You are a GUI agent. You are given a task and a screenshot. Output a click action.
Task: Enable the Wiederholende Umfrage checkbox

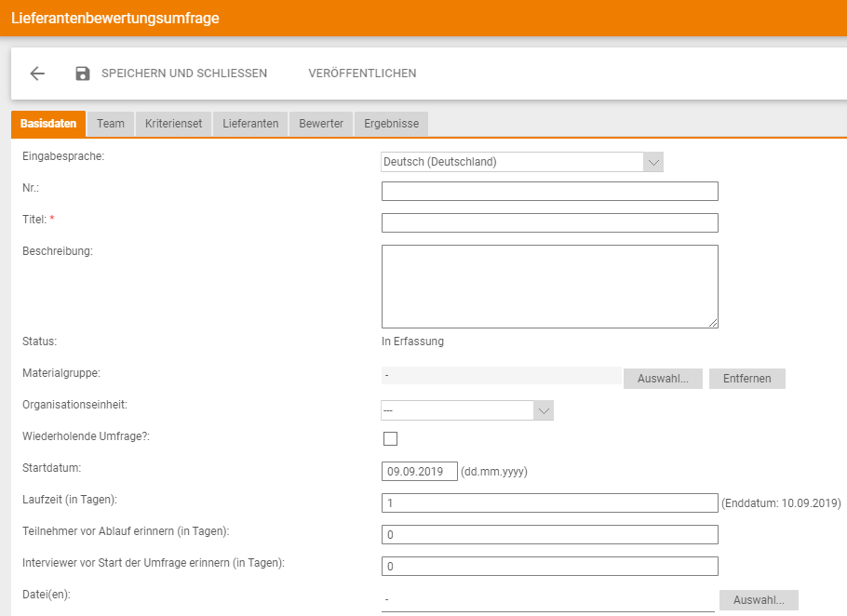[390, 439]
